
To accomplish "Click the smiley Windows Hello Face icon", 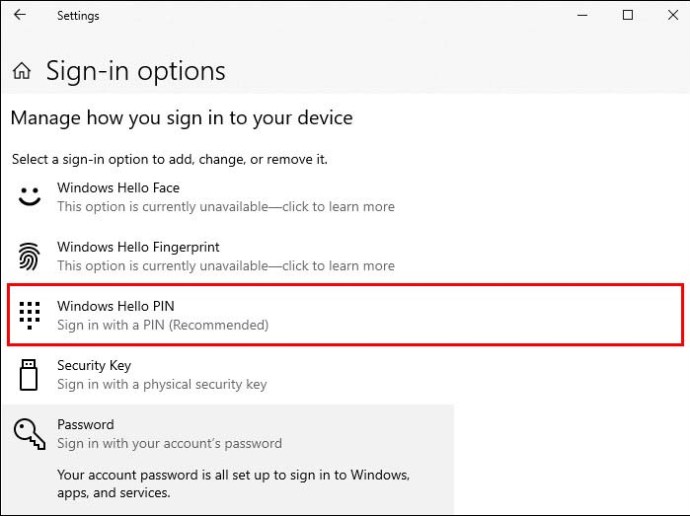I will [x=29, y=196].
